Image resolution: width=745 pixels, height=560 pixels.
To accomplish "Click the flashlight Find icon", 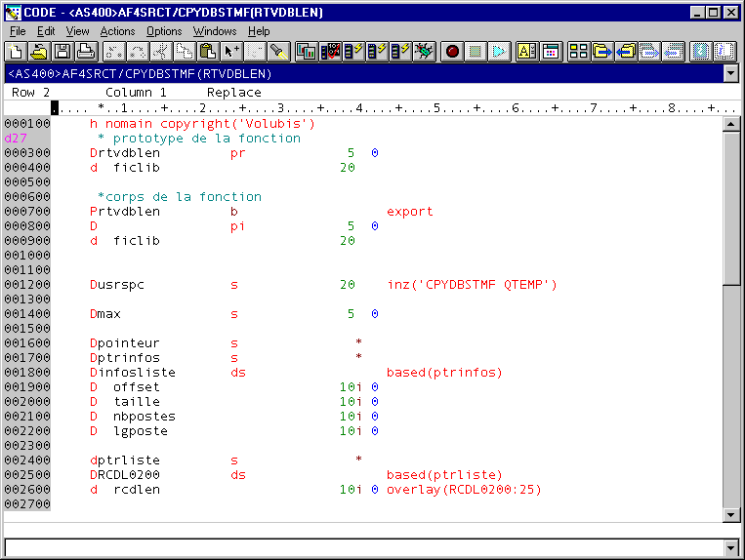I will coord(278,52).
